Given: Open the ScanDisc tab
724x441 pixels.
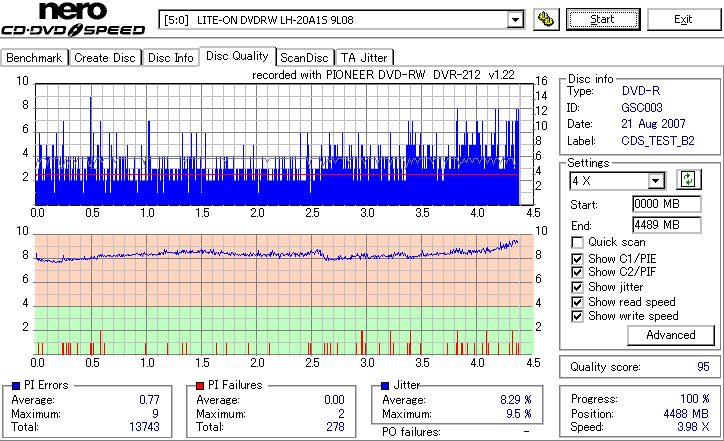Looking at the screenshot, I should click(x=304, y=58).
